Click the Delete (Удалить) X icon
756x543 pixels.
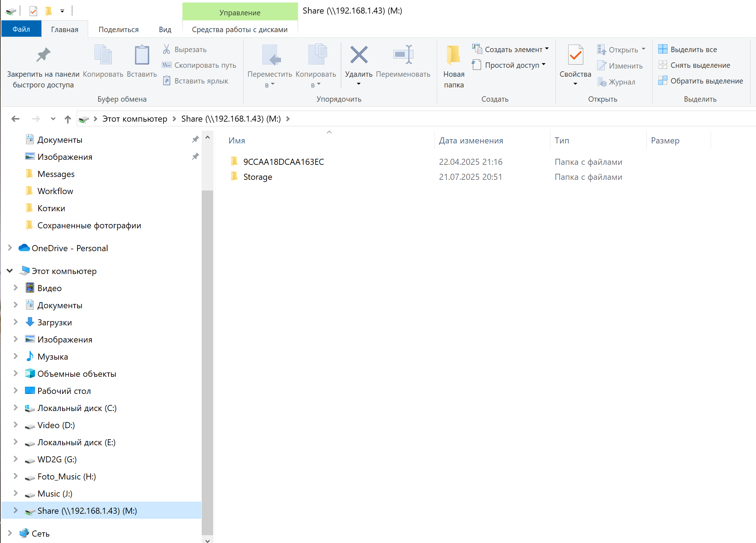tap(359, 55)
